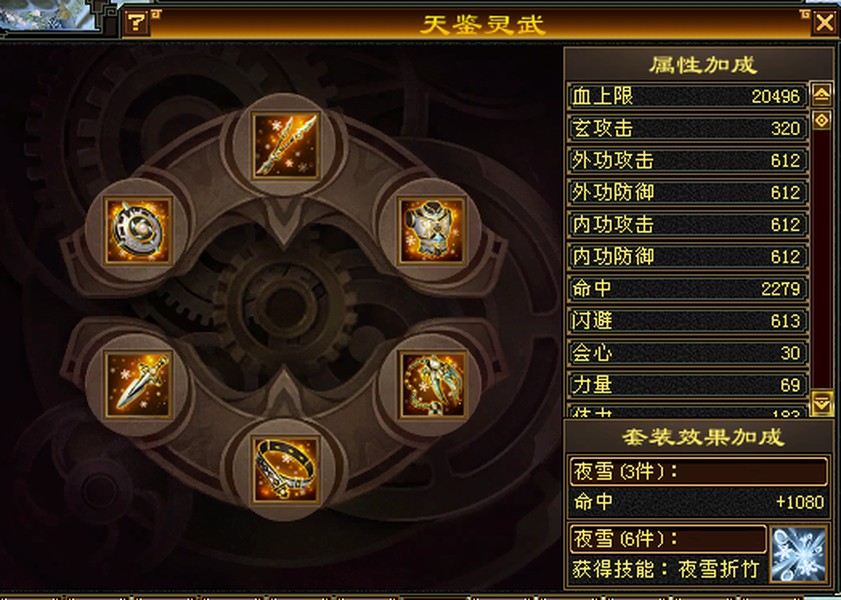This screenshot has width=841, height=600.
Task: Click the 夜雪折竹 skill icon
Action: (798, 554)
